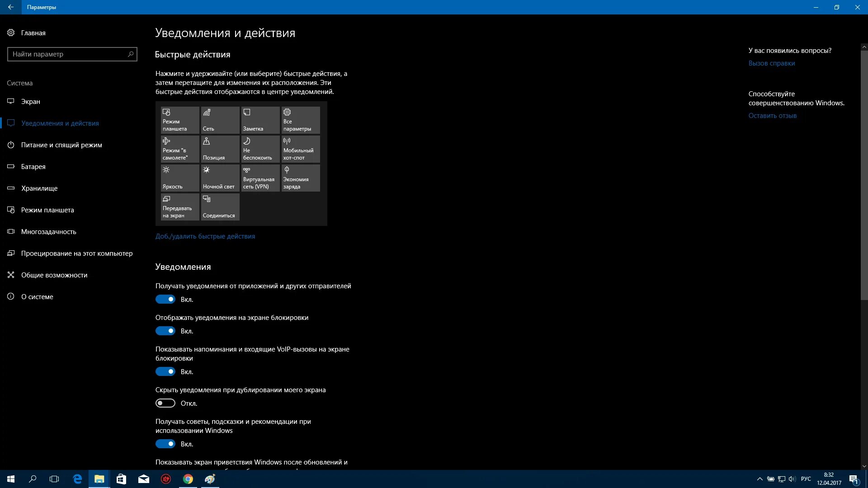The image size is (868, 488).
Task: Click the Battery saver quick action tile
Action: pos(300,178)
